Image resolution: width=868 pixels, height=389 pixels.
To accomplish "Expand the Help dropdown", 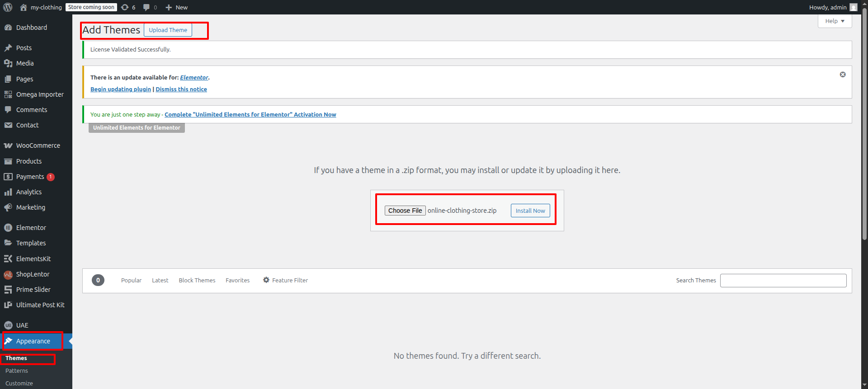I will (x=834, y=21).
